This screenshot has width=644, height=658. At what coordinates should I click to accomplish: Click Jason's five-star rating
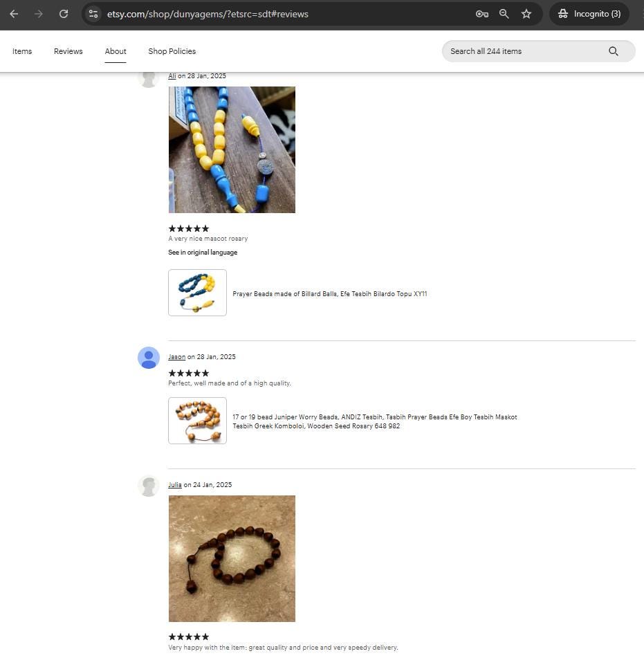click(x=188, y=373)
